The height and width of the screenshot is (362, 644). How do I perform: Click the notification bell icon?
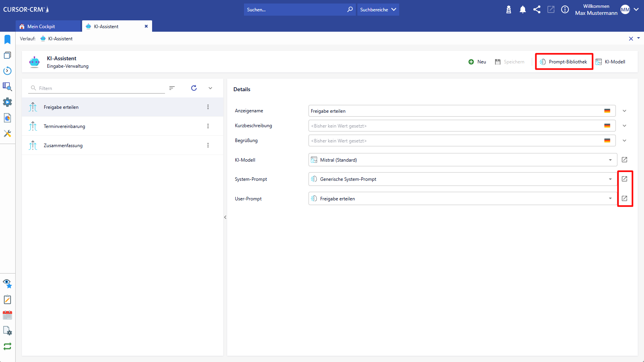point(522,10)
